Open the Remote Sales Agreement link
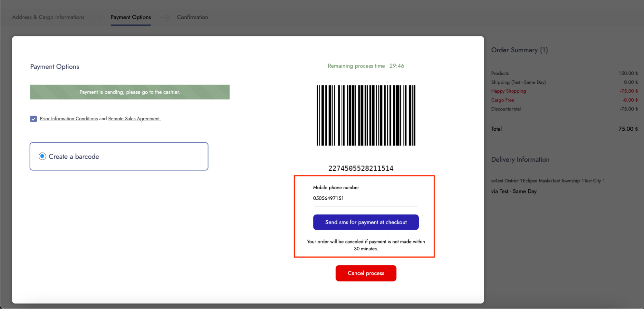Image resolution: width=644 pixels, height=309 pixels. [x=134, y=119]
